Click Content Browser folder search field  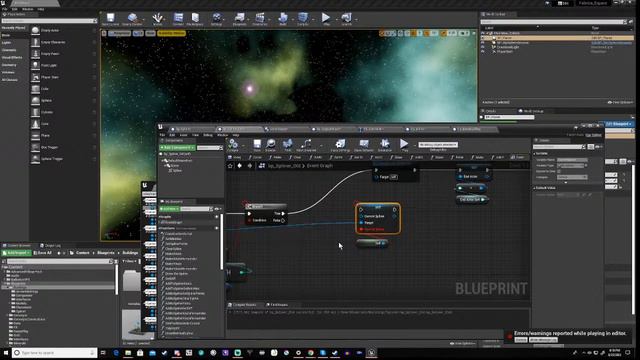[x=59, y=261]
